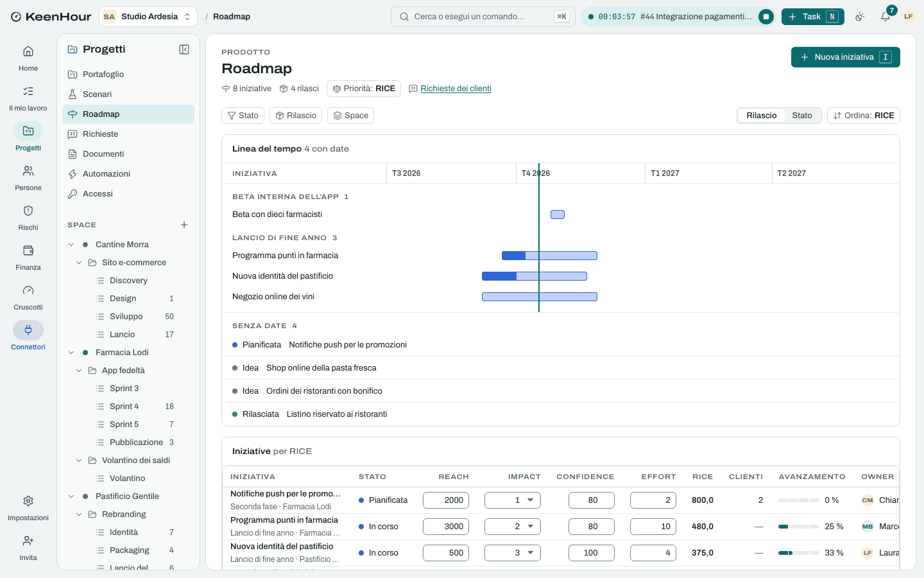Click the Nuova iniziativa button
Screen dimensions: 924x578
coord(846,57)
